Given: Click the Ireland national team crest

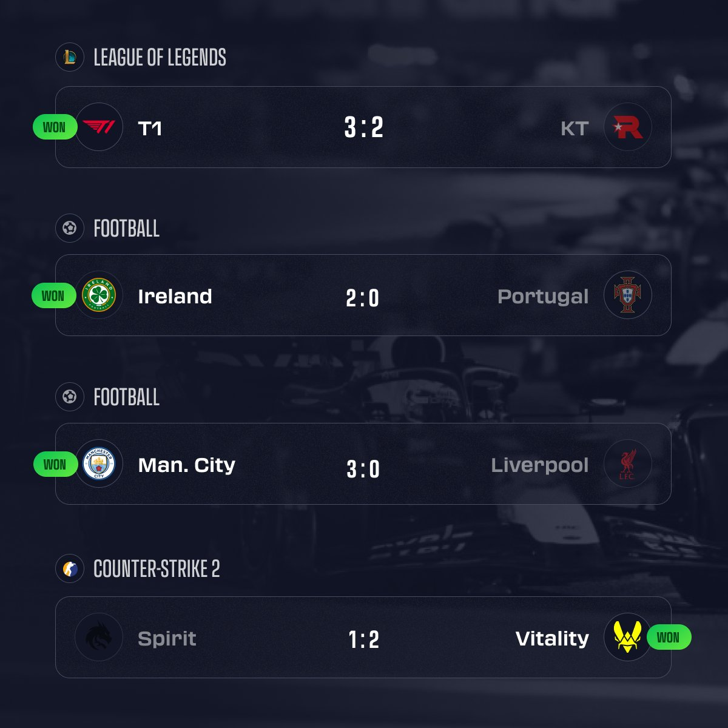Looking at the screenshot, I should 99,295.
